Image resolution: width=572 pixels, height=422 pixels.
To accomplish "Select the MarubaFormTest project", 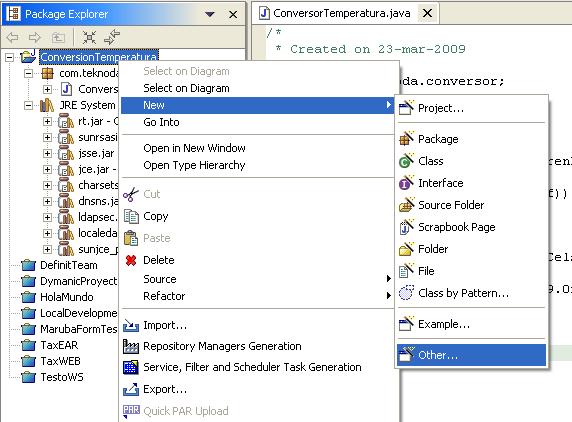I will click(79, 329).
